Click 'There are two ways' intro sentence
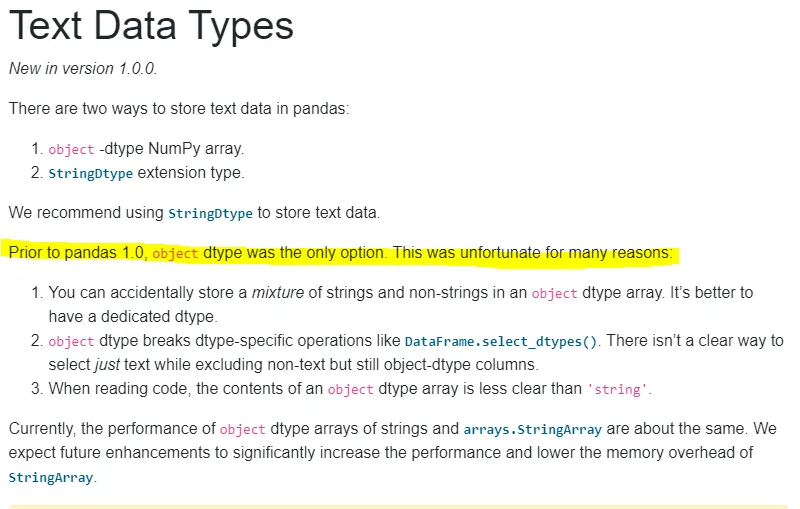This screenshot has height=509, width=800. tap(179, 109)
